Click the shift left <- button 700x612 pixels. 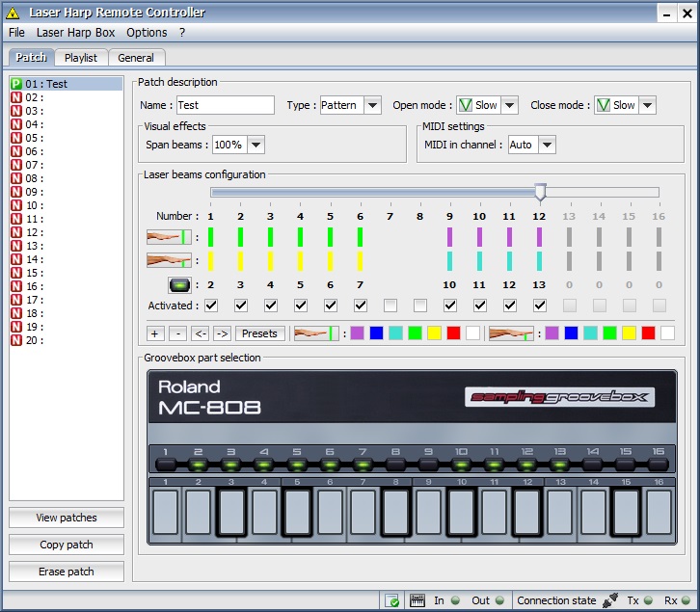tap(200, 333)
